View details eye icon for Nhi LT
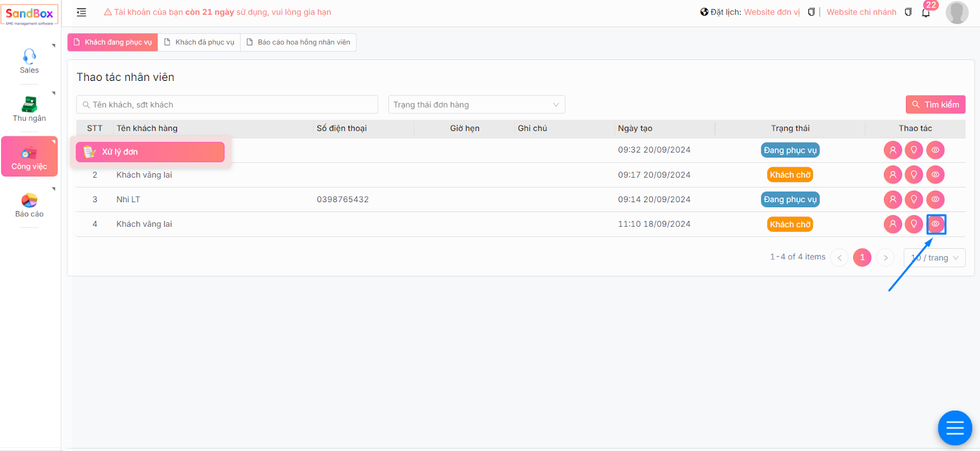Viewport: 980px width, 451px height. [x=935, y=200]
